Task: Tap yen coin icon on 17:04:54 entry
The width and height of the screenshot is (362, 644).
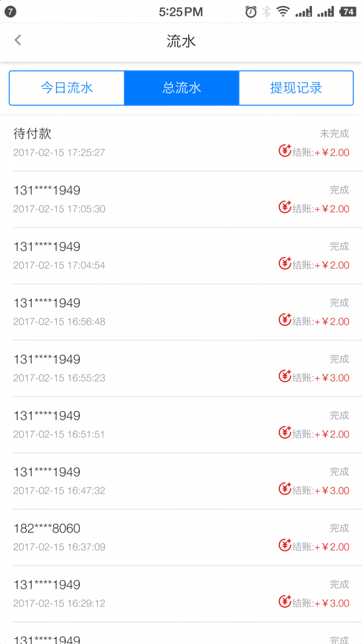Action: coord(285,263)
